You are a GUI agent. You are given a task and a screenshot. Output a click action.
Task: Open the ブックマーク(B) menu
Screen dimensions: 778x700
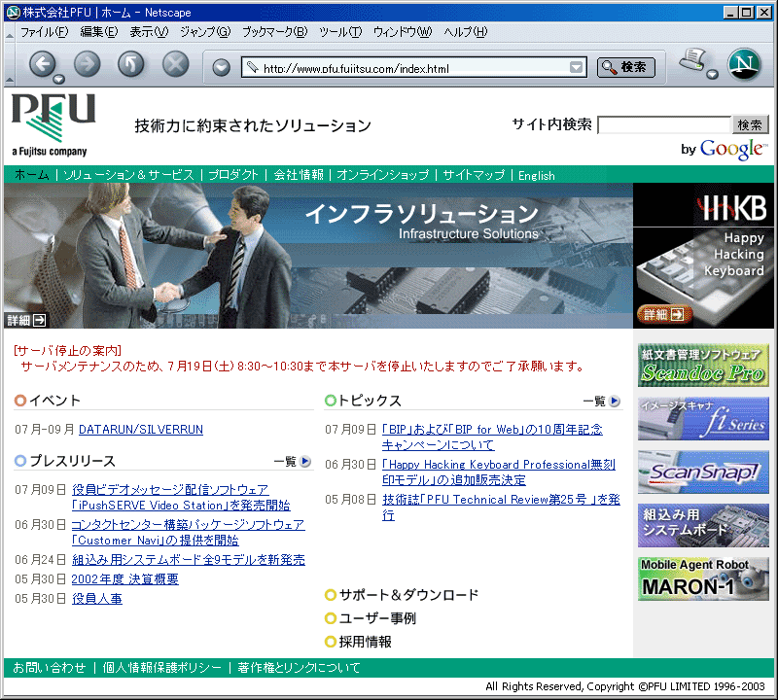pos(275,32)
